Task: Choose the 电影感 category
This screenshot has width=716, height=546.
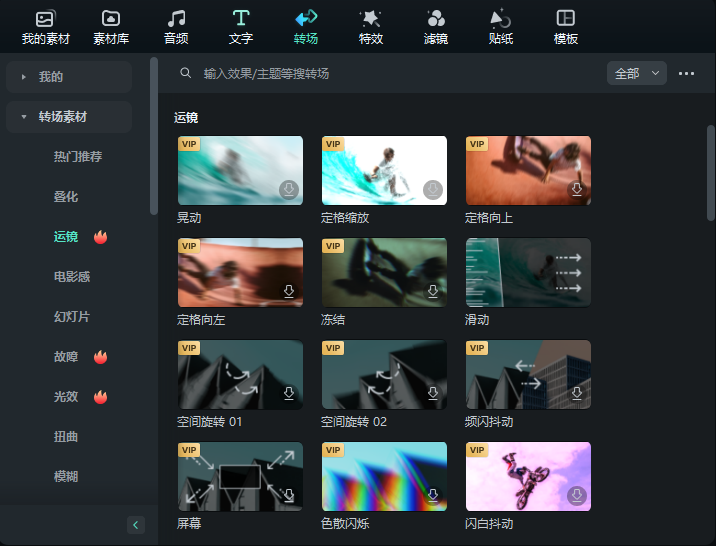Action: click(x=72, y=277)
